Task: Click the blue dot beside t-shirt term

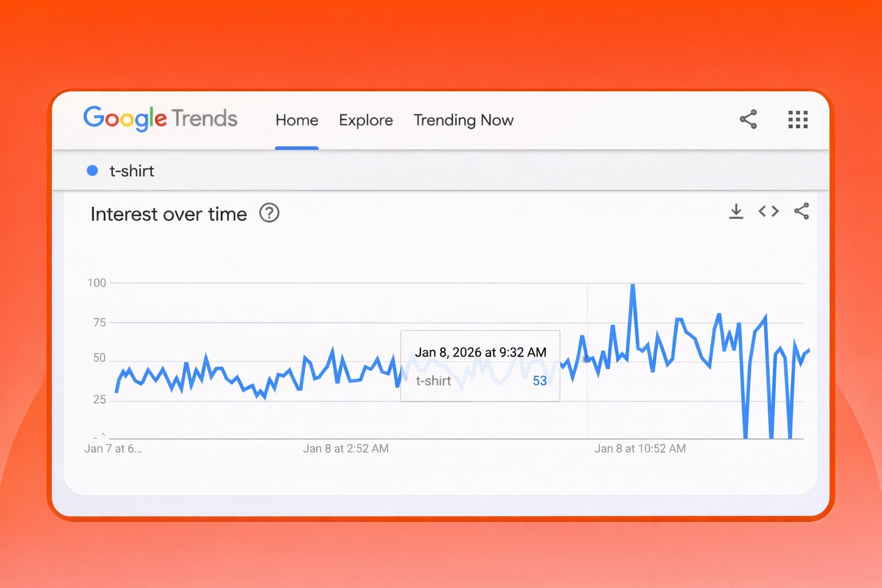Action: click(x=92, y=171)
